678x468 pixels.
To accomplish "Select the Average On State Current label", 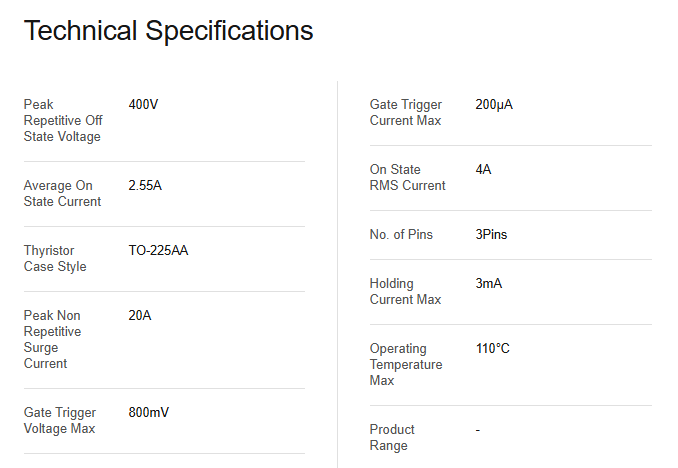I will (x=62, y=193).
